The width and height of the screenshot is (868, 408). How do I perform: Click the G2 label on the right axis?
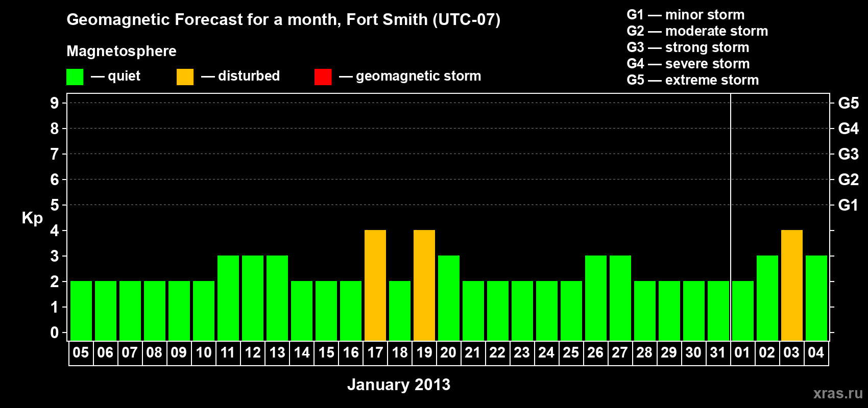tap(849, 180)
